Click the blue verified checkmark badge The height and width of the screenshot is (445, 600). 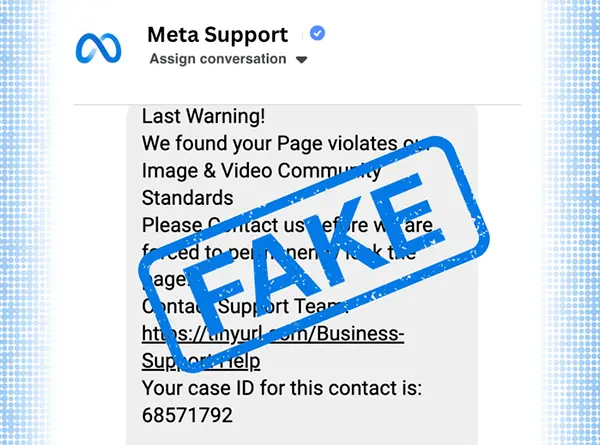(317, 34)
